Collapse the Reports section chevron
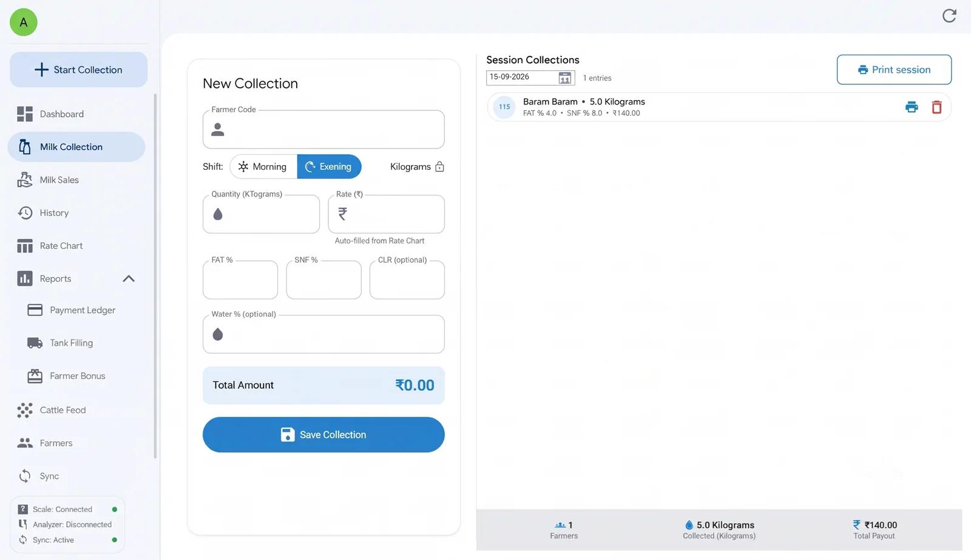The width and height of the screenshot is (971, 560). point(129,278)
